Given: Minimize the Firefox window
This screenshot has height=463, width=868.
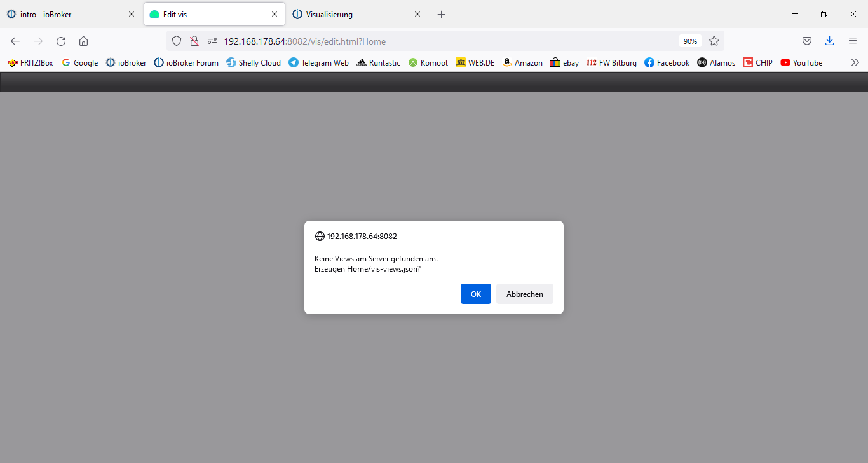Looking at the screenshot, I should pyautogui.click(x=795, y=14).
